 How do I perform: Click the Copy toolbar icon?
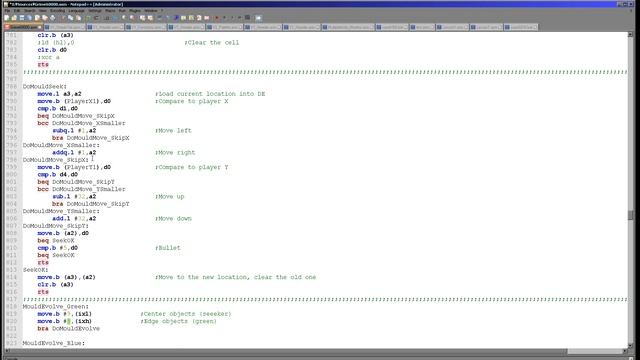70,18
